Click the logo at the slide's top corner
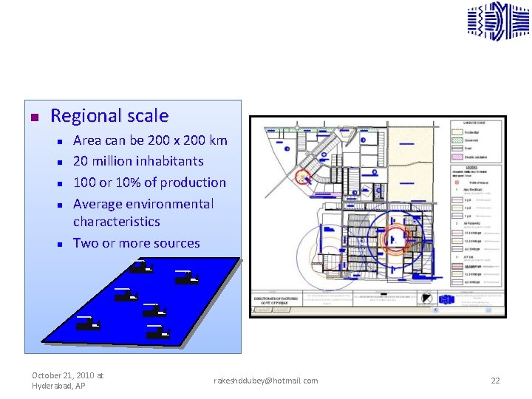 click(x=498, y=21)
